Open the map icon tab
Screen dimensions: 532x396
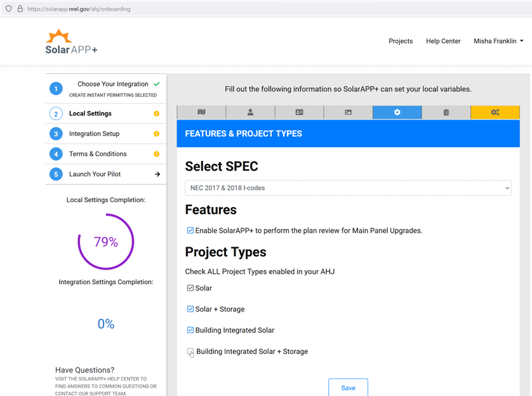click(201, 113)
